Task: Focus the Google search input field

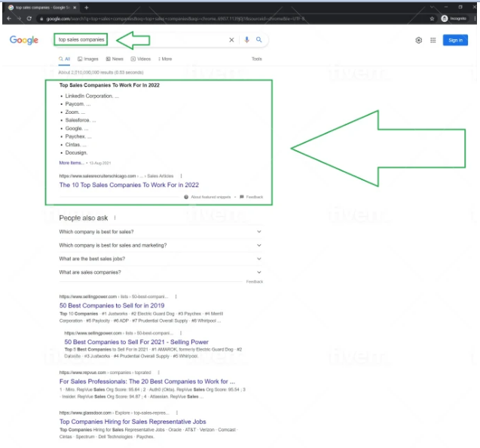Action: (141, 39)
